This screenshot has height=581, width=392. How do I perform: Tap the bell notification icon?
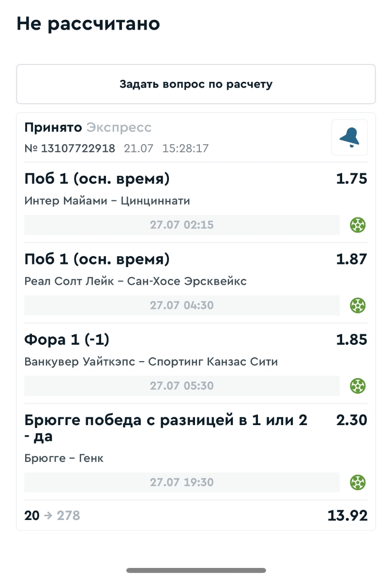click(x=349, y=138)
